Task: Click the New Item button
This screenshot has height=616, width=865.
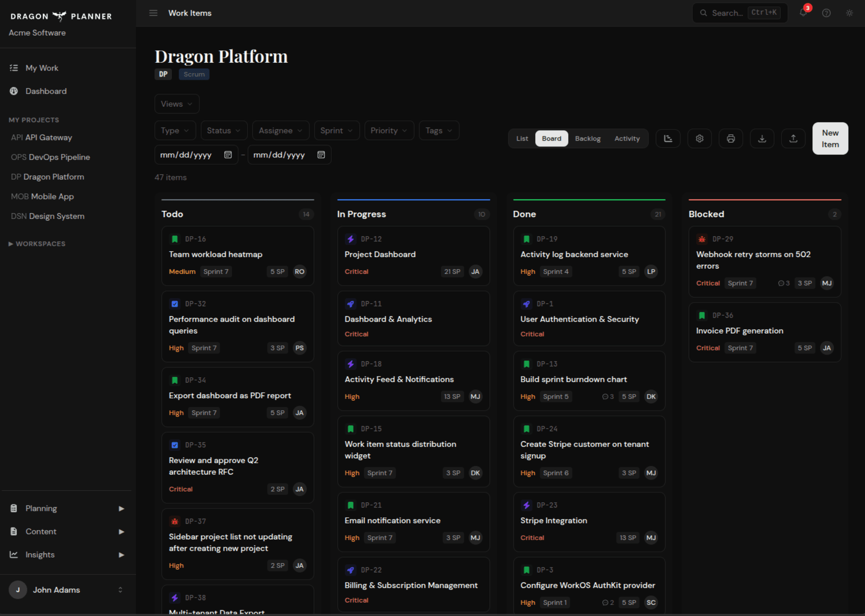Action: point(830,138)
